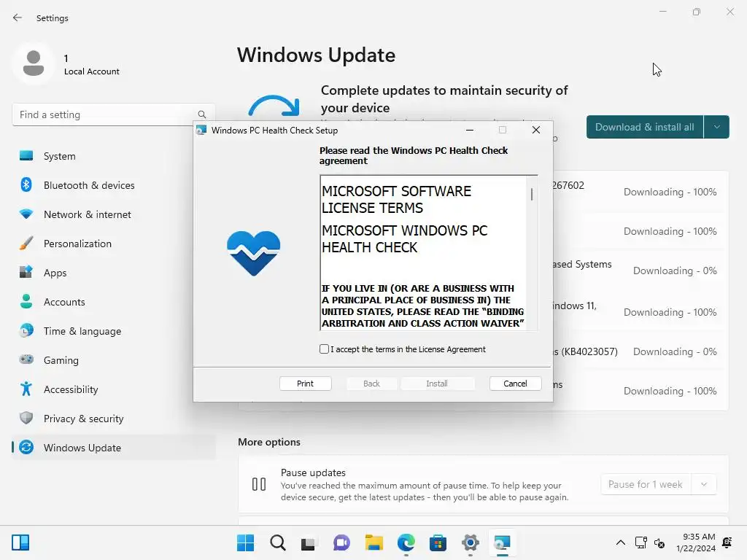Go back with the Settings back arrow
This screenshot has height=560, width=747.
pyautogui.click(x=18, y=17)
